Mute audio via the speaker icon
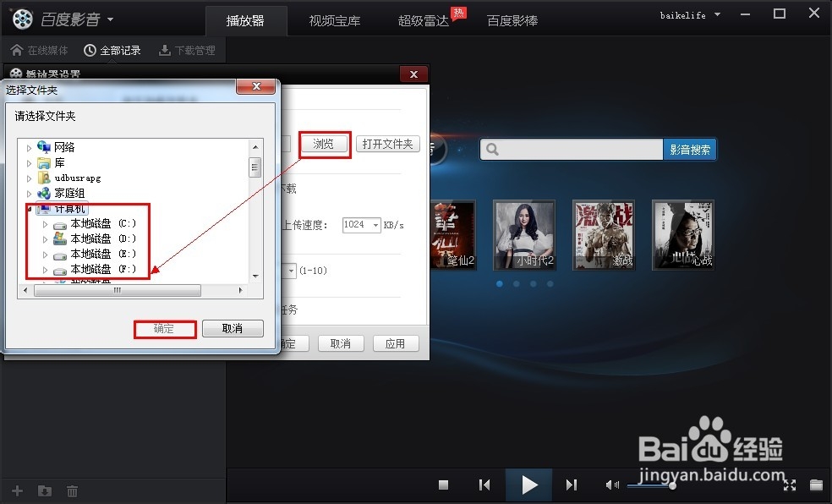 [612, 485]
